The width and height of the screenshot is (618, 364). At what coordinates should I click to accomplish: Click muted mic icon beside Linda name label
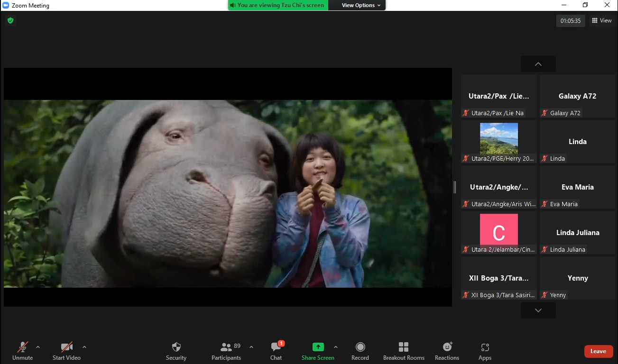(545, 159)
